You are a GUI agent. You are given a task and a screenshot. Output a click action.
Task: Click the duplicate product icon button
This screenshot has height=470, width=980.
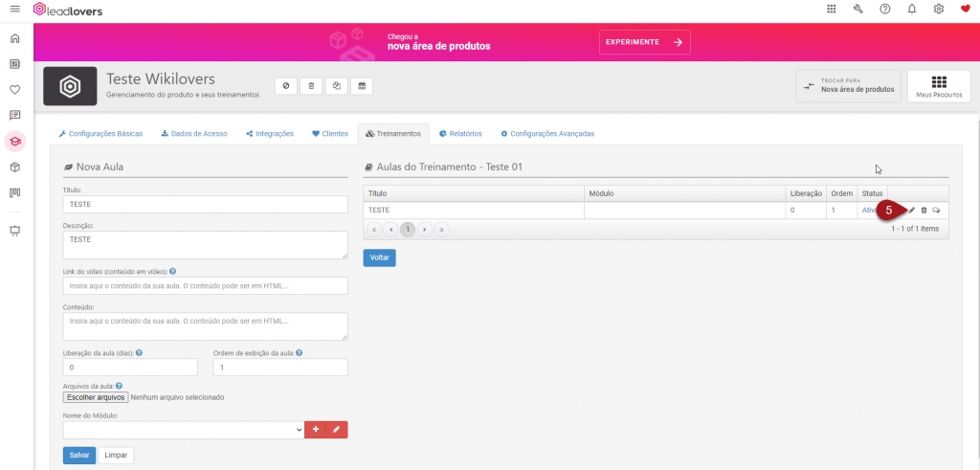click(x=337, y=86)
